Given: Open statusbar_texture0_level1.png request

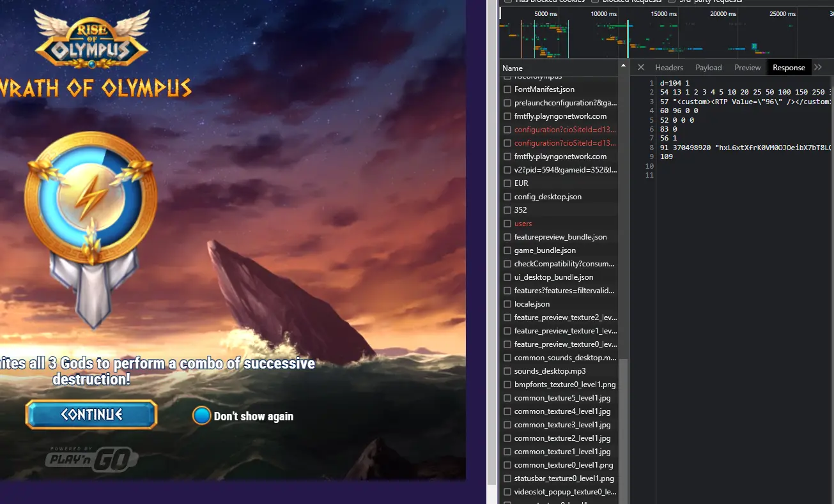Looking at the screenshot, I should pos(559,478).
